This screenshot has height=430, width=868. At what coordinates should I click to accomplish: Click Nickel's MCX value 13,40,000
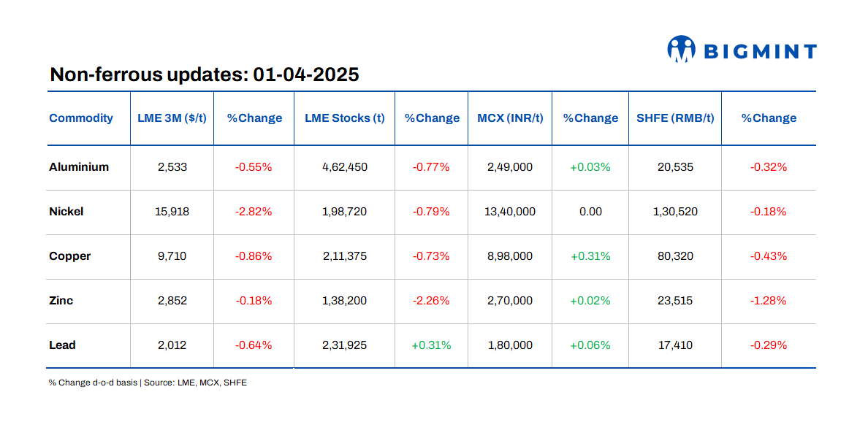point(509,212)
